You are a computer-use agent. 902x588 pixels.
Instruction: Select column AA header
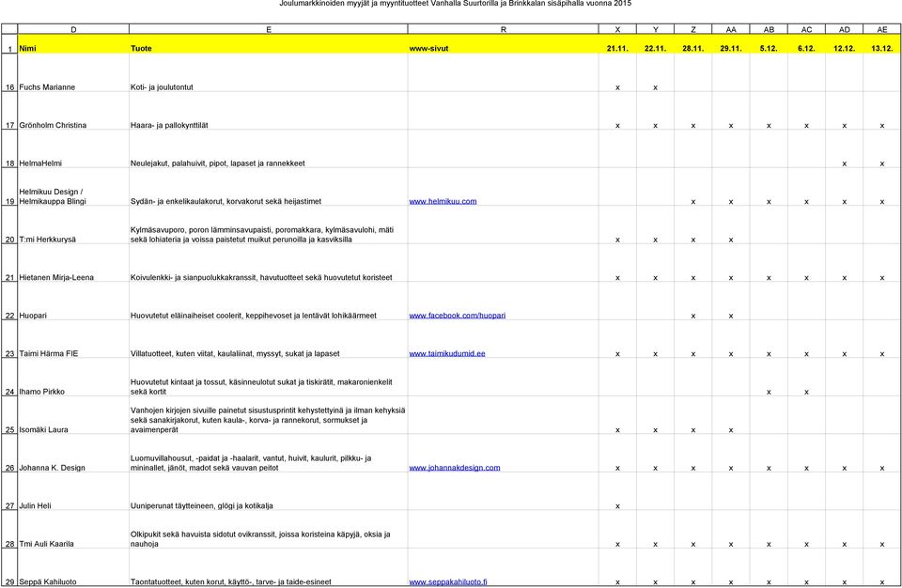731,29
